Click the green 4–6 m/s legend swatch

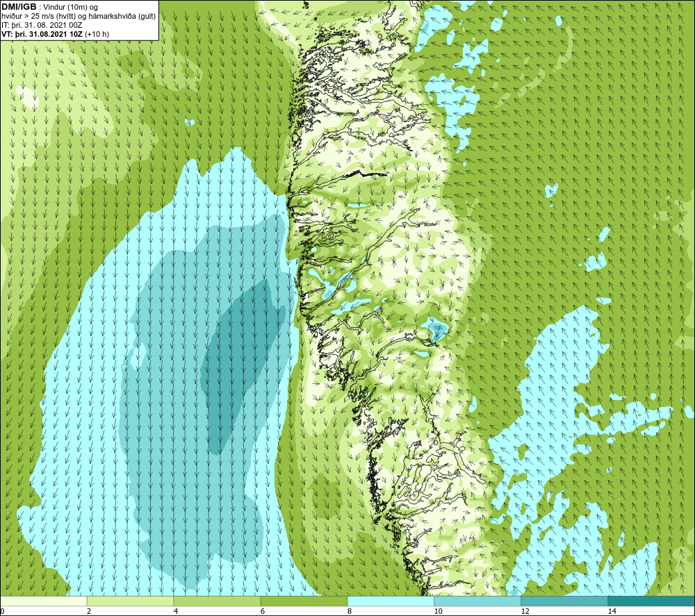(x=217, y=601)
